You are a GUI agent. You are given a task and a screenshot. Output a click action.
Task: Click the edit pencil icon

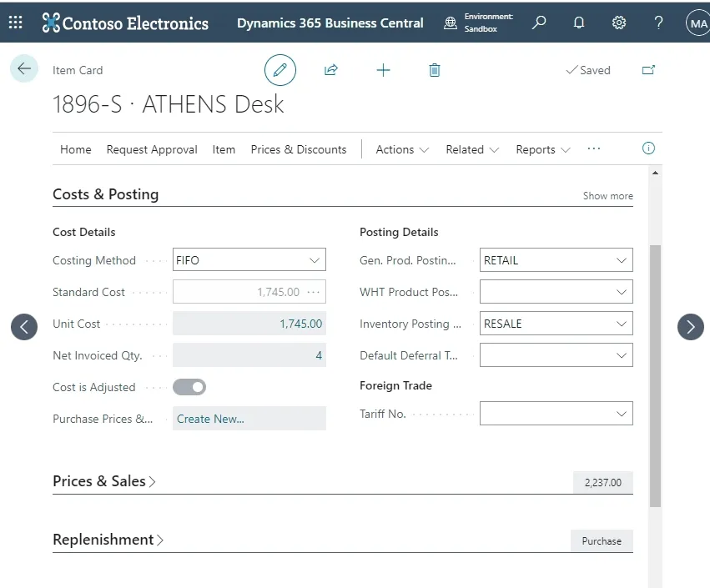click(x=280, y=70)
